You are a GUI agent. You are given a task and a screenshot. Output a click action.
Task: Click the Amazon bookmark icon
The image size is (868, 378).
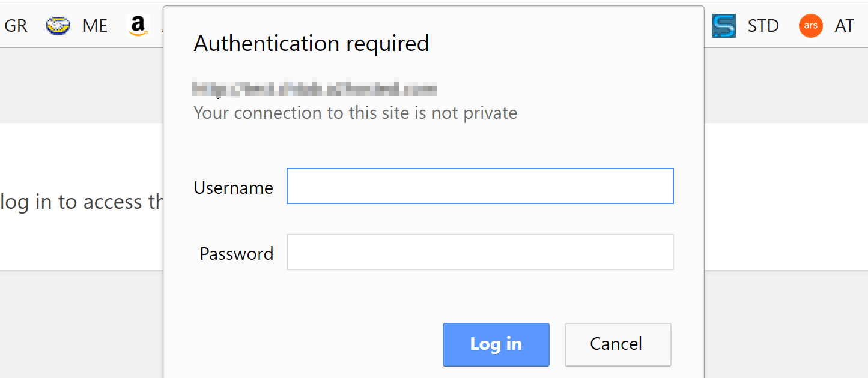click(138, 25)
